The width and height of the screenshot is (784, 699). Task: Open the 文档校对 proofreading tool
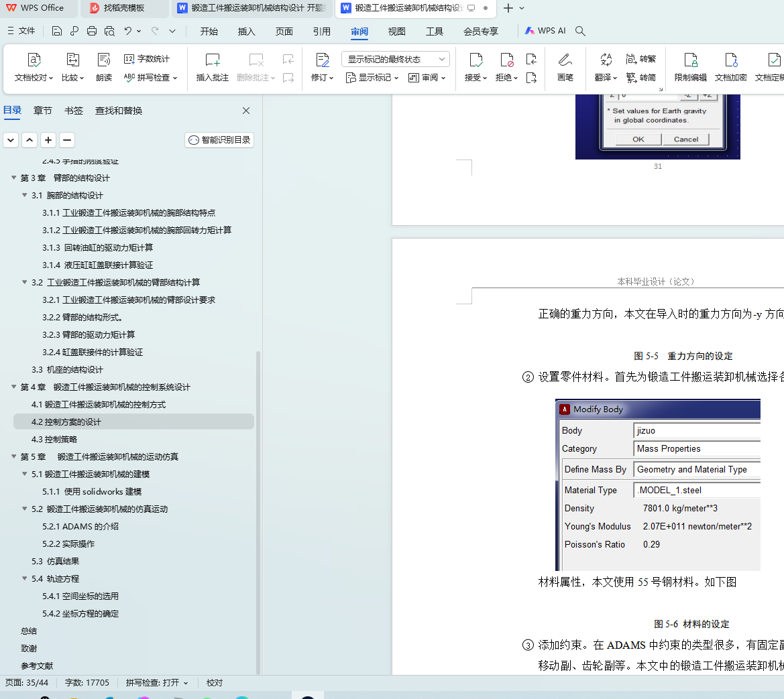pos(34,67)
